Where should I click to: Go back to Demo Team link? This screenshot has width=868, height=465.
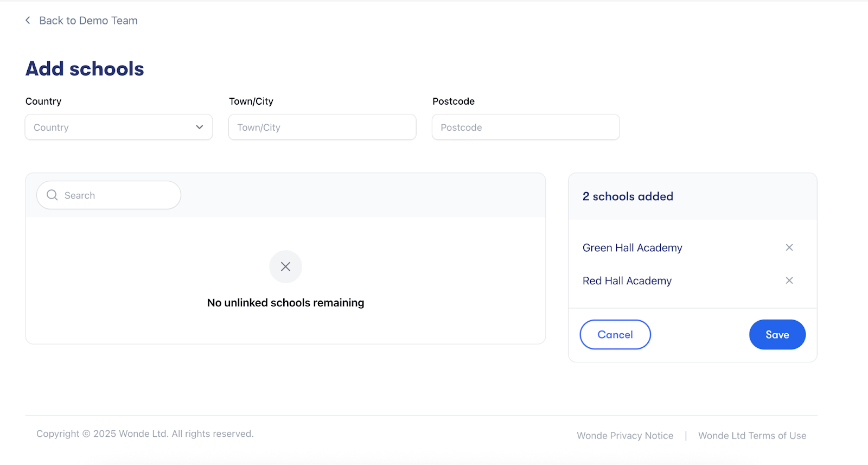point(88,21)
